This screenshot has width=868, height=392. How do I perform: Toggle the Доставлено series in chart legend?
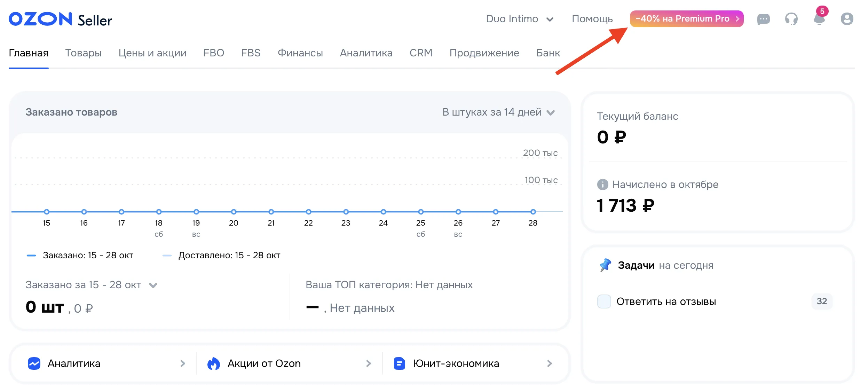pyautogui.click(x=221, y=256)
